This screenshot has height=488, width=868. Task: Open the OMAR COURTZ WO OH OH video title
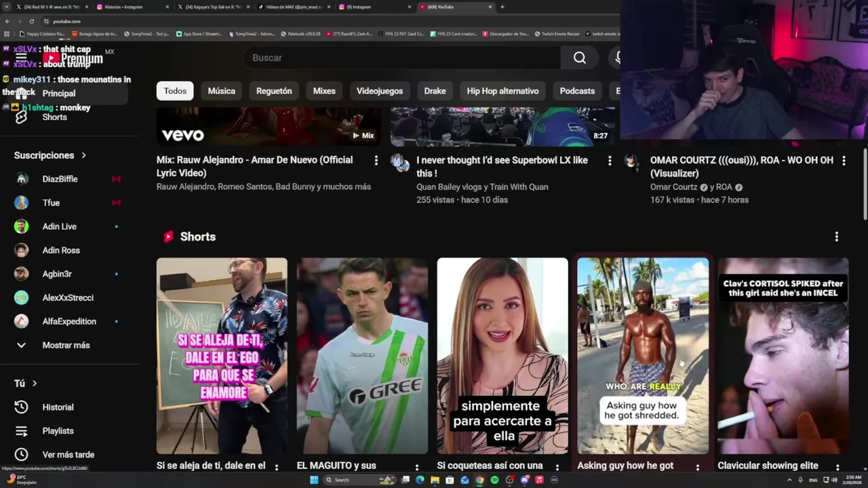742,167
